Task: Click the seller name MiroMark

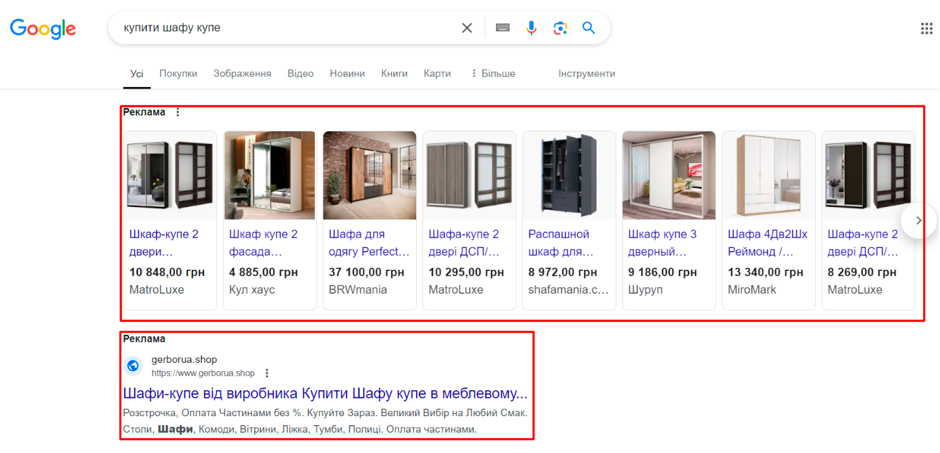Action: [752, 290]
